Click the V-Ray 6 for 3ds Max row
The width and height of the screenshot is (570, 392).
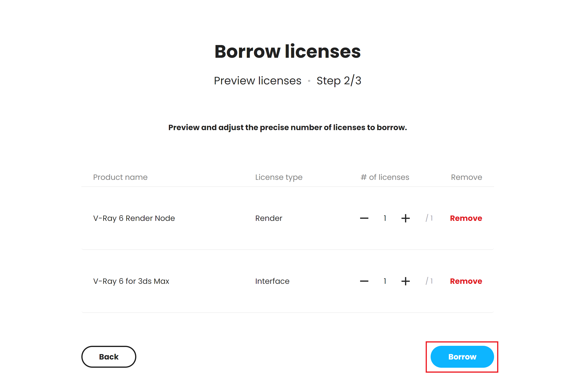[131, 281]
